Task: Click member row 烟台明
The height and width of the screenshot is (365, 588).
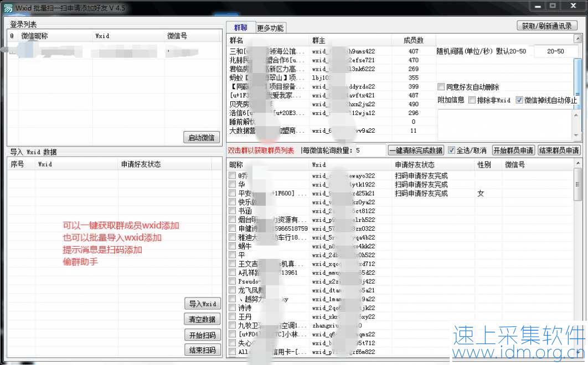Action: pyautogui.click(x=401, y=220)
